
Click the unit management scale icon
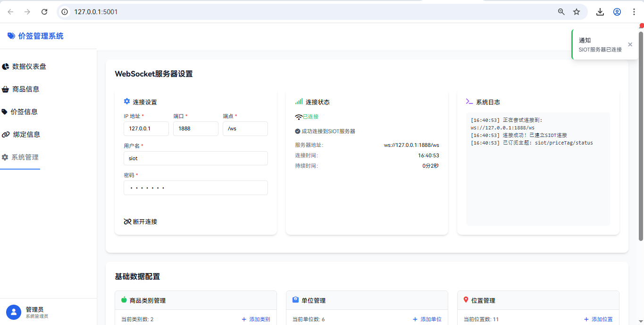[x=295, y=299]
